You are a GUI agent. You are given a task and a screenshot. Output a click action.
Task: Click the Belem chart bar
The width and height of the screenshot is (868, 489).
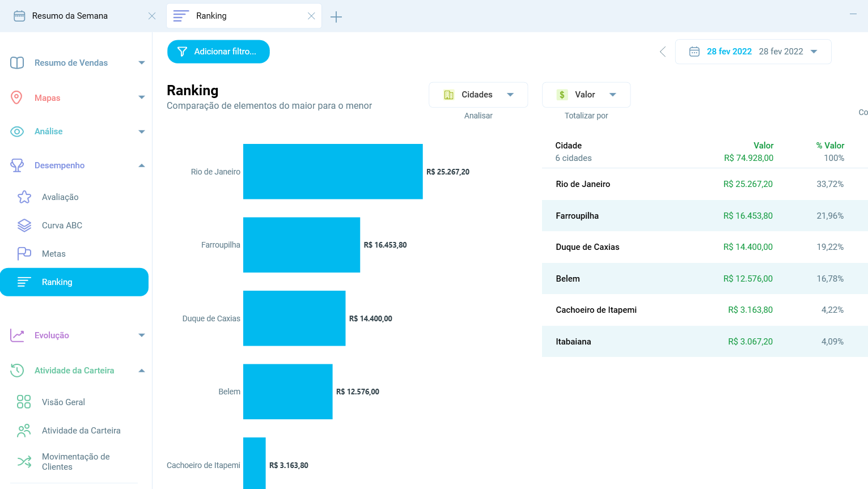(x=288, y=392)
